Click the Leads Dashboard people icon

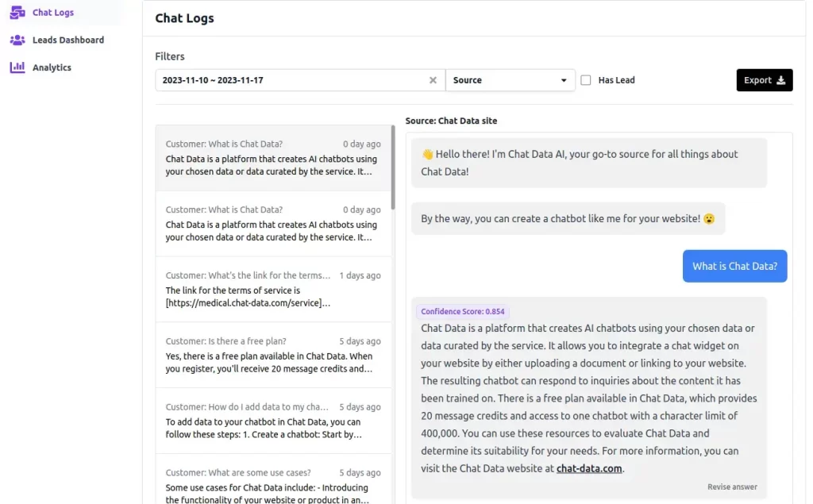(16, 40)
